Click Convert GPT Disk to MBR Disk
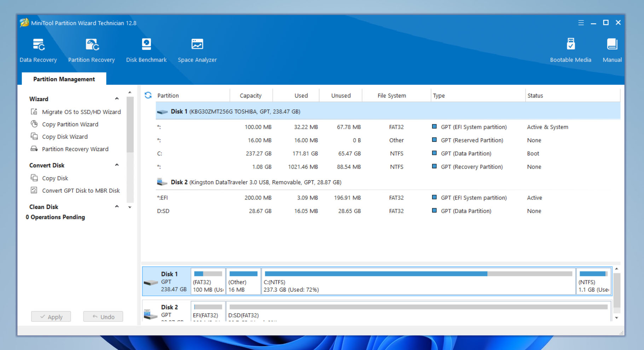The image size is (644, 350). point(81,191)
